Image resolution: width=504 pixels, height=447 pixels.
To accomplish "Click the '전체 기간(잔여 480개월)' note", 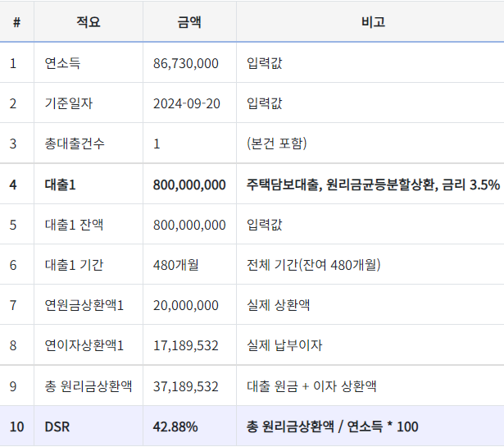I will [x=313, y=265].
